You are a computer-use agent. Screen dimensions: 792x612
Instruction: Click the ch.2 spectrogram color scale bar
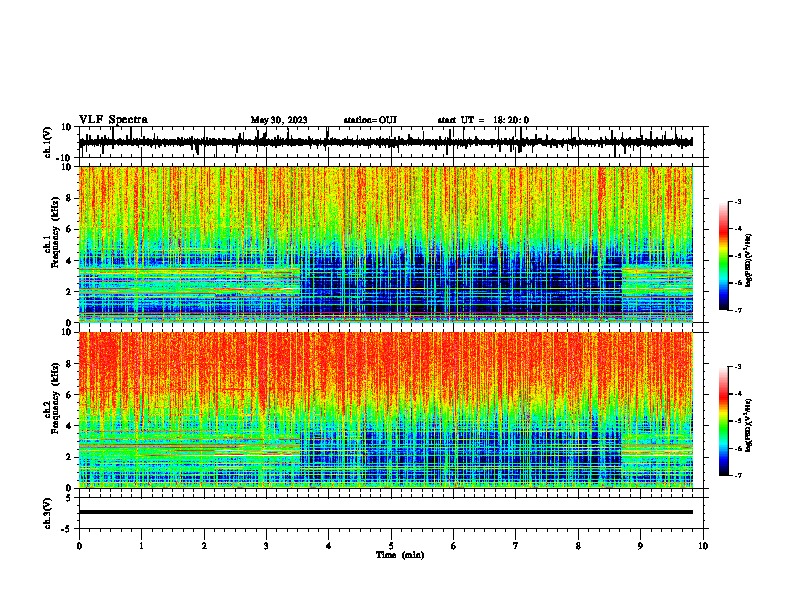(723, 421)
